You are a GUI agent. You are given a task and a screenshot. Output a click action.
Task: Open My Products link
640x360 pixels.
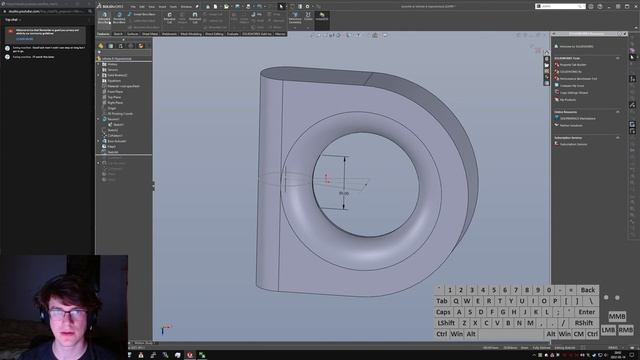(x=568, y=100)
